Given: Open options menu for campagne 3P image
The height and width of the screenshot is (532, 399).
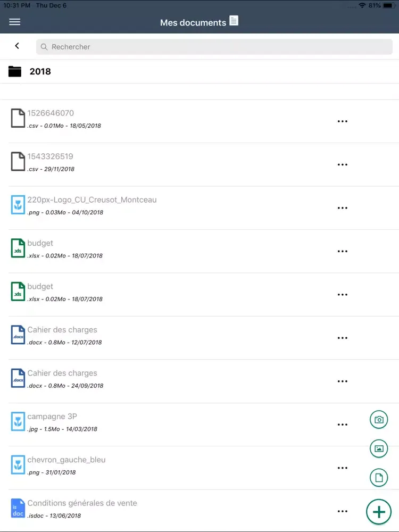Looking at the screenshot, I should (x=343, y=424).
